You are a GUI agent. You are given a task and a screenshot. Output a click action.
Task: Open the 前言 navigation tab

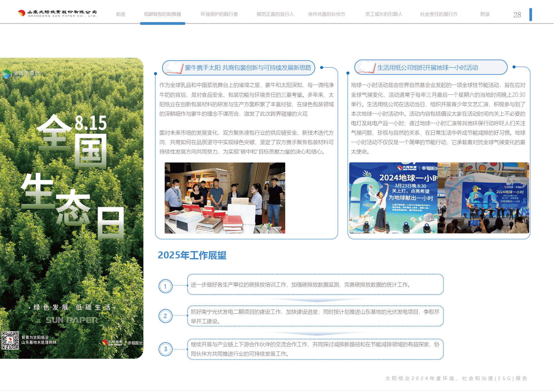pyautogui.click(x=120, y=14)
